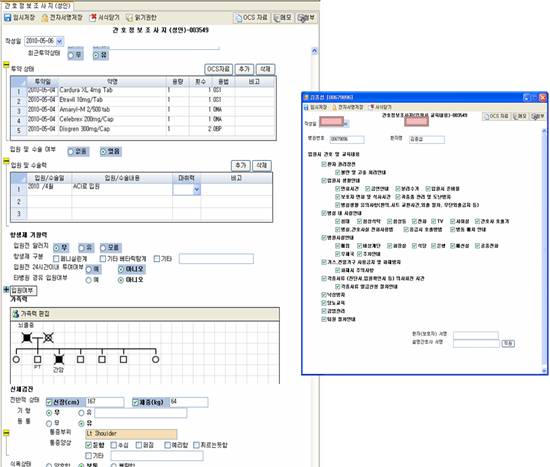Click 삭제 button for 입원 및 수술력

point(262,166)
